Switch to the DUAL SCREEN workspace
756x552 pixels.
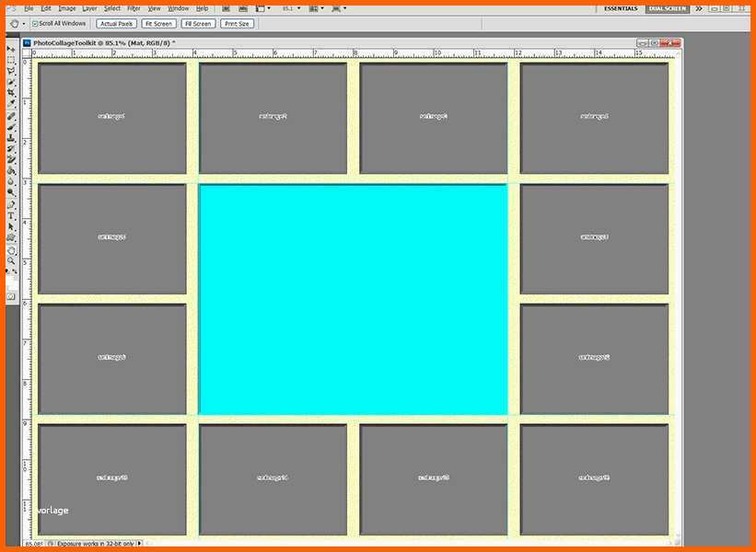pos(667,8)
